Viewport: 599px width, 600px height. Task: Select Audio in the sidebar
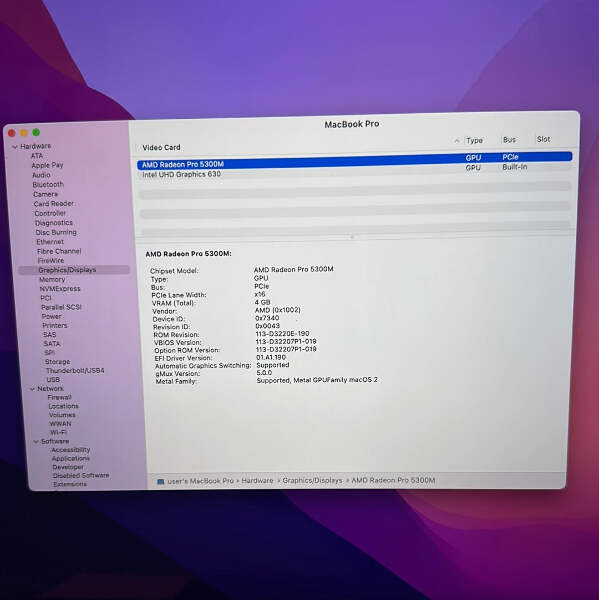pos(41,175)
